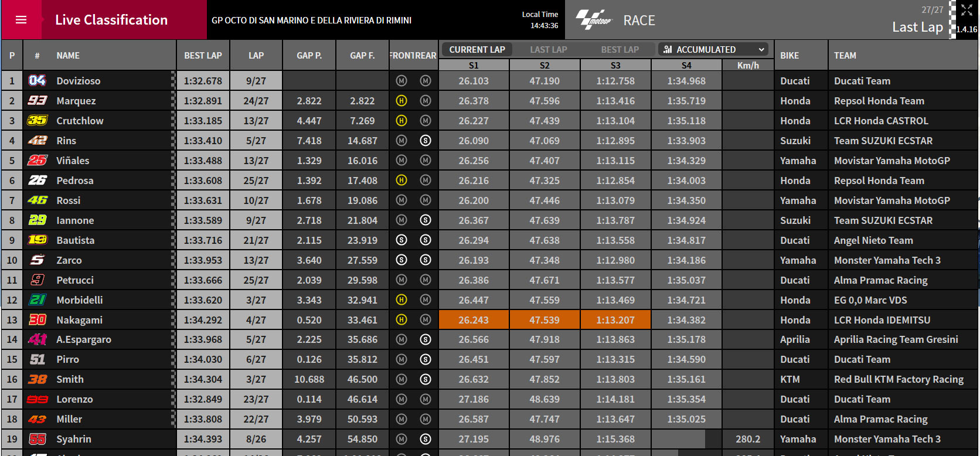Viewport: 980px width, 456px height.
Task: Click Rins' soft rear tyre icon
Action: (426, 141)
